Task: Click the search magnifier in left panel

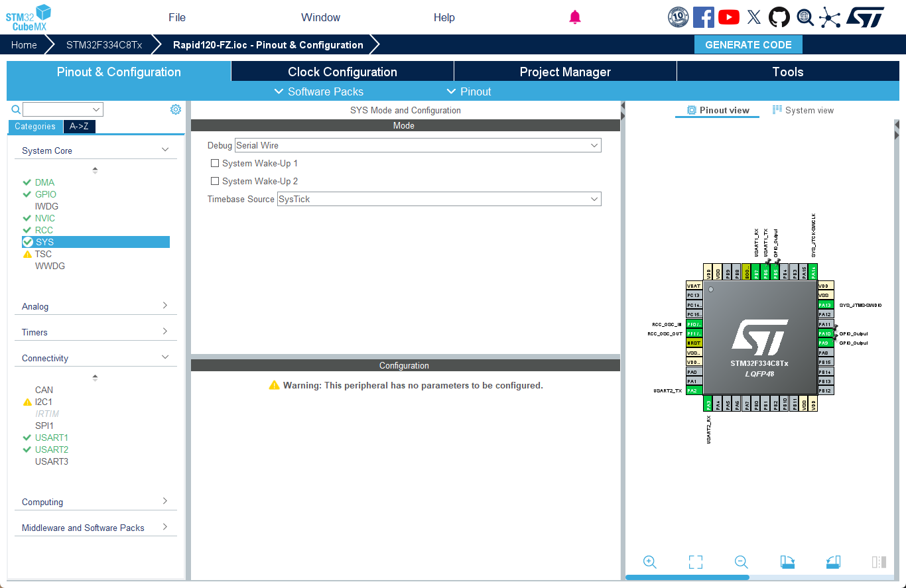Action: pos(16,109)
